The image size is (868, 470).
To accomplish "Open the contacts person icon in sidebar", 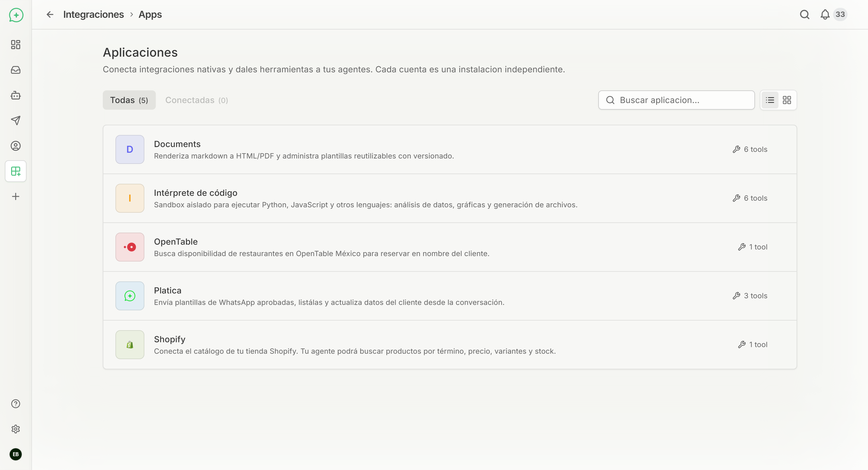I will tap(15, 146).
